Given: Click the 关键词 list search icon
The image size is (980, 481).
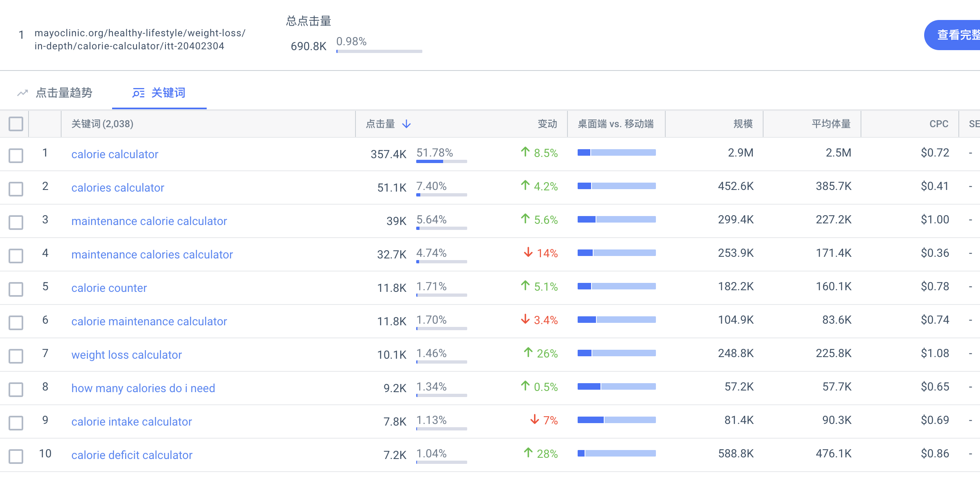Looking at the screenshot, I should pos(139,93).
